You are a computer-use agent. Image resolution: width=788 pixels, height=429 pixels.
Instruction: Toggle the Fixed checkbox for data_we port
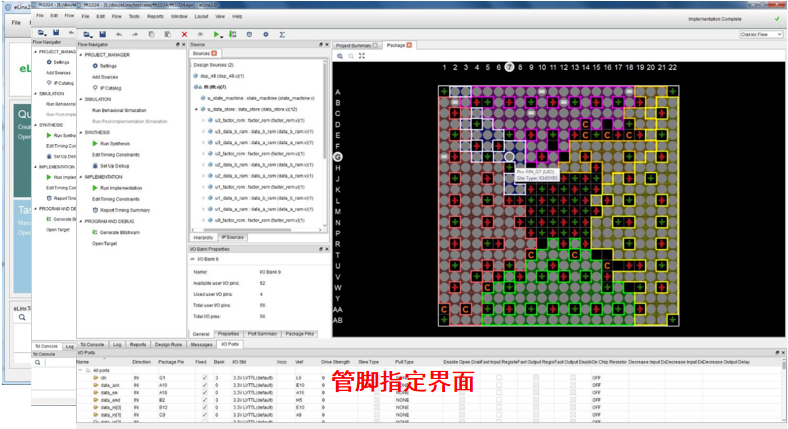coord(205,393)
